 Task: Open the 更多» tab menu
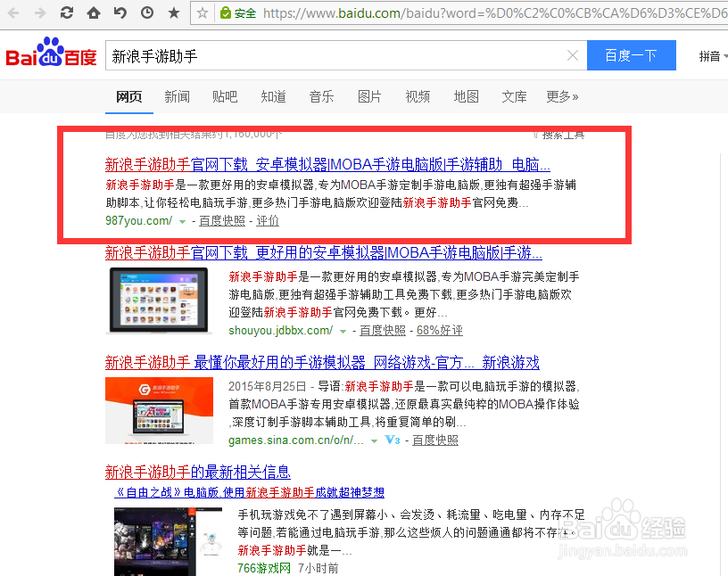[x=562, y=96]
